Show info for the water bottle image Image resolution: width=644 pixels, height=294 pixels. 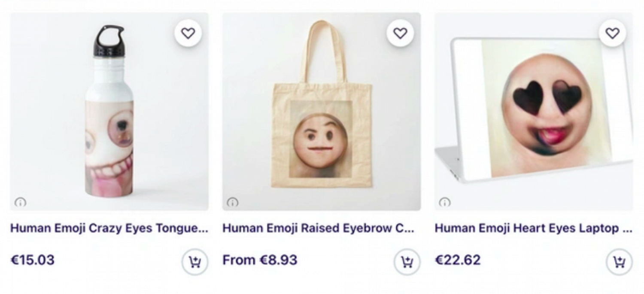click(x=20, y=202)
